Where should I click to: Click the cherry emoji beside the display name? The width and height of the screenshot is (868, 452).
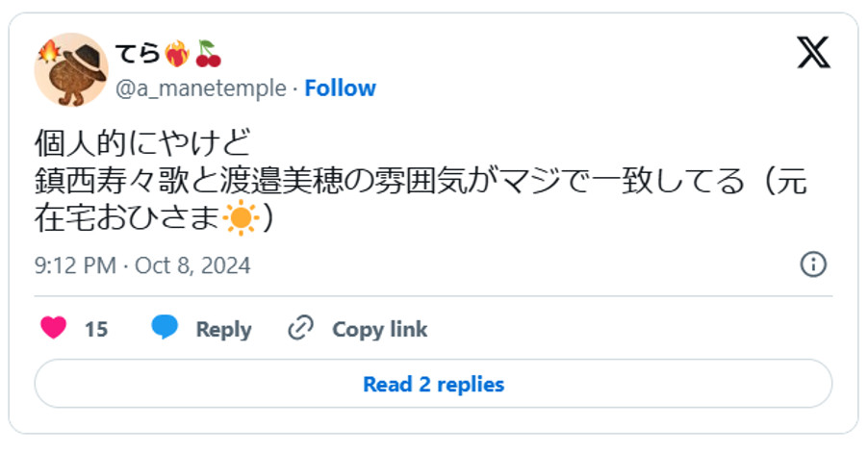208,52
